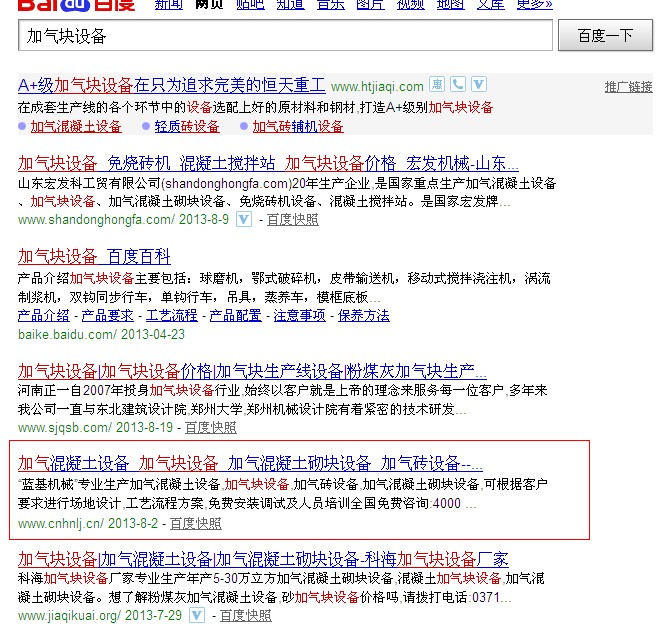Click the www.sjqsb.com/ 2013-8-19 text
The height and width of the screenshot is (624, 668).
pyautogui.click(x=95, y=427)
